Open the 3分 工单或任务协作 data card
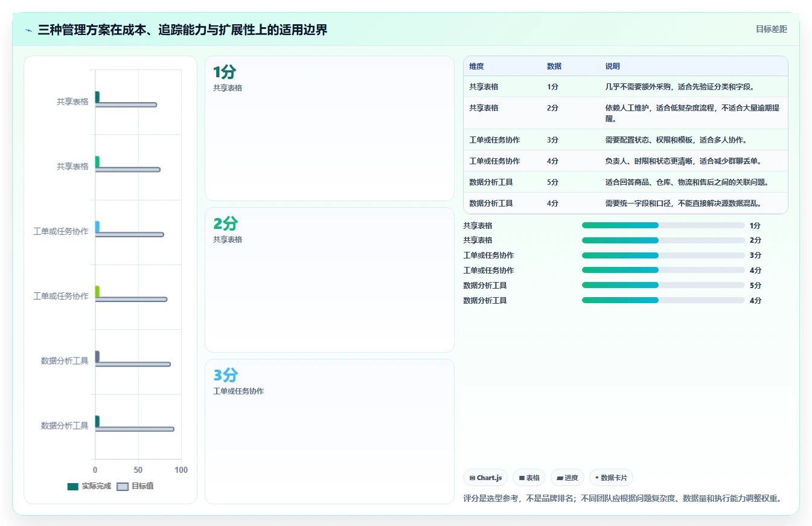Image resolution: width=812 pixels, height=526 pixels. 330,431
